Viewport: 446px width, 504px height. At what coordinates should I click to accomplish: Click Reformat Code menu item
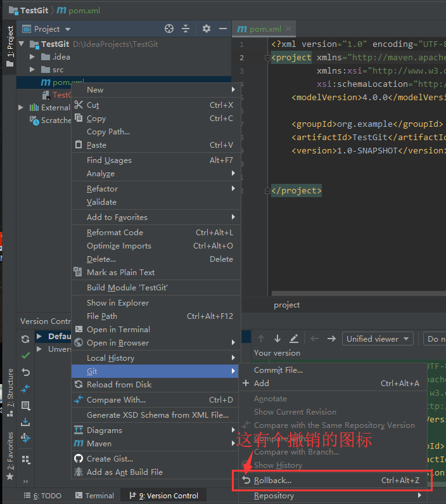tap(156, 233)
